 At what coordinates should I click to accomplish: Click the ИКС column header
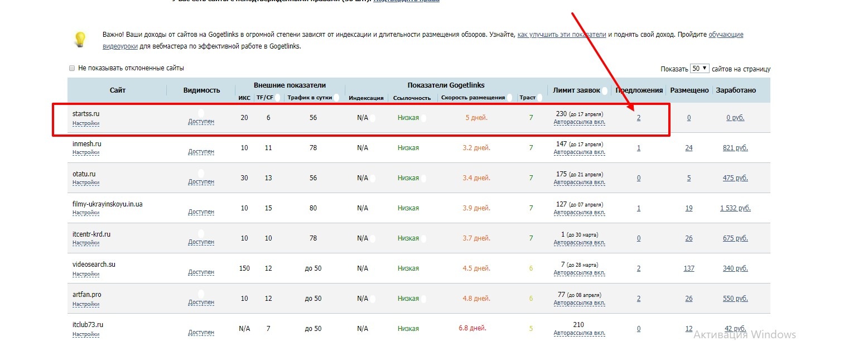click(x=244, y=98)
